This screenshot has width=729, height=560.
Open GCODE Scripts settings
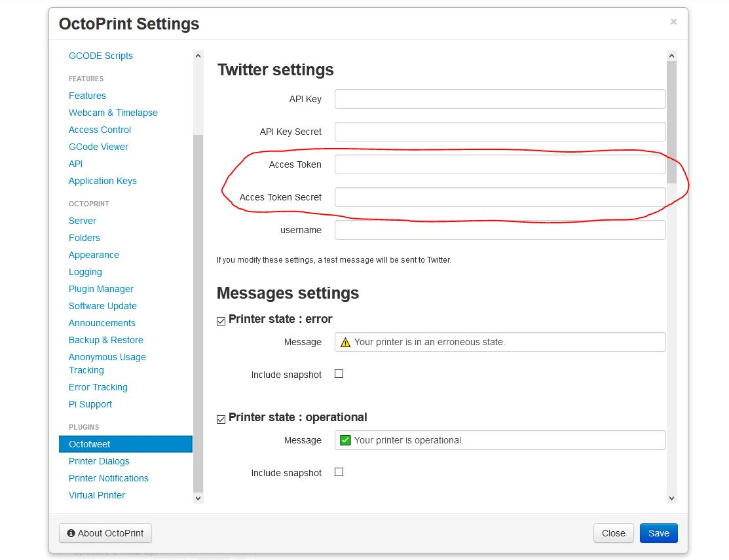[101, 56]
